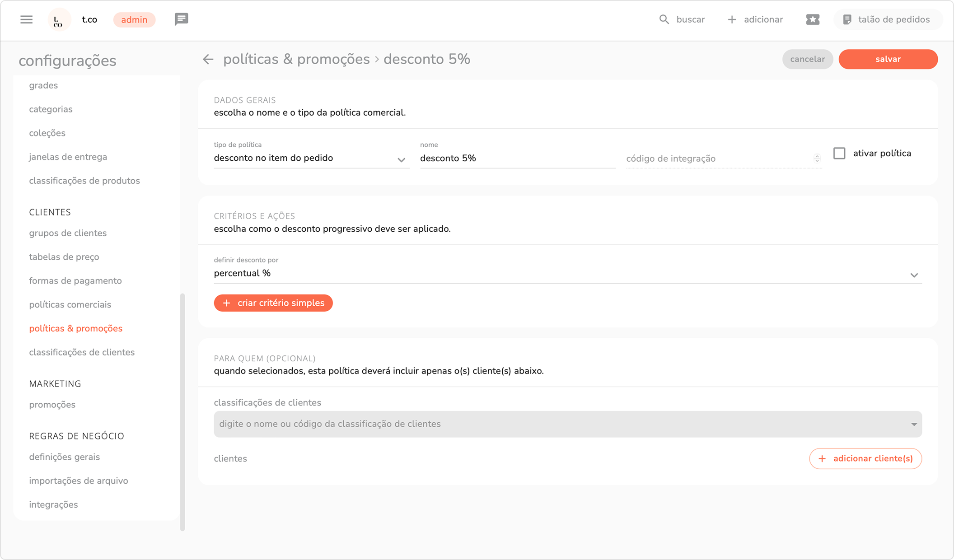Click criar critério simples button
This screenshot has width=954, height=560.
tap(273, 303)
